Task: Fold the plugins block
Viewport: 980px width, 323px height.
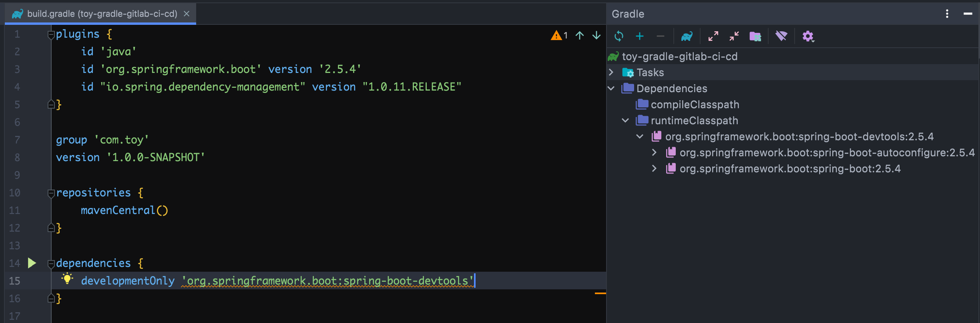Action: (51, 35)
